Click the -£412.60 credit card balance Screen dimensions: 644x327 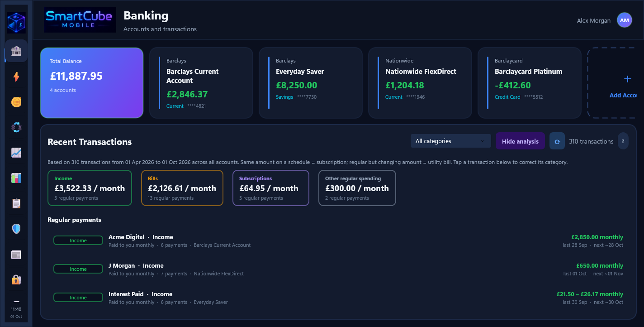point(513,85)
